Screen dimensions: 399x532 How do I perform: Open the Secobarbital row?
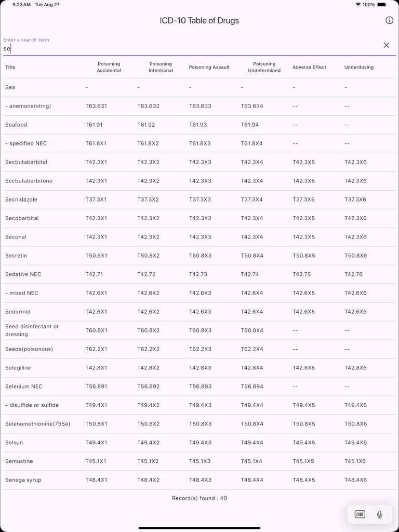click(x=199, y=218)
